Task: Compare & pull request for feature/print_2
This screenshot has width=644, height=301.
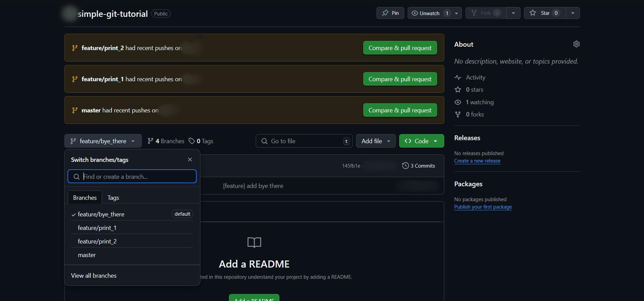Action: point(400,48)
